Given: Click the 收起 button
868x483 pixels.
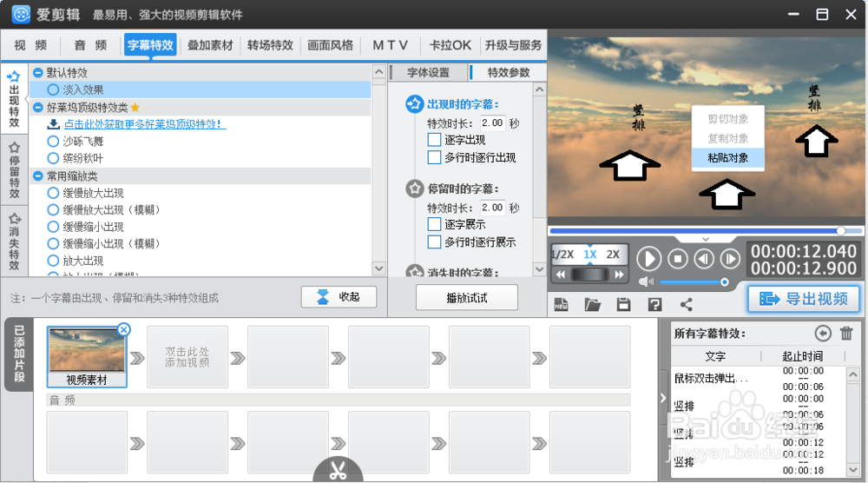Looking at the screenshot, I should pos(339,297).
